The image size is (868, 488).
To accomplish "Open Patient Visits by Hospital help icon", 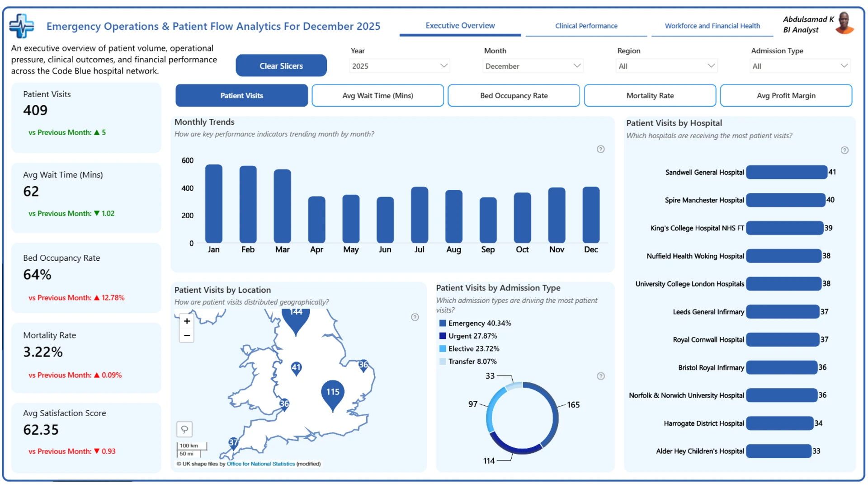I will (844, 150).
